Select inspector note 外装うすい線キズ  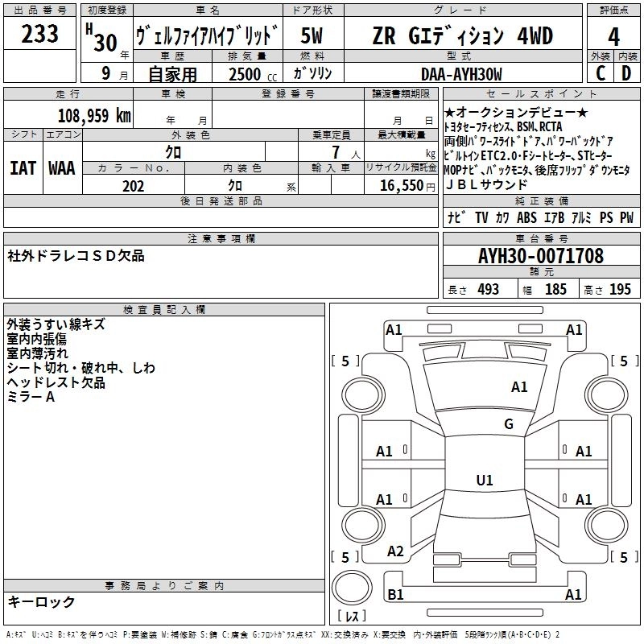(56, 324)
